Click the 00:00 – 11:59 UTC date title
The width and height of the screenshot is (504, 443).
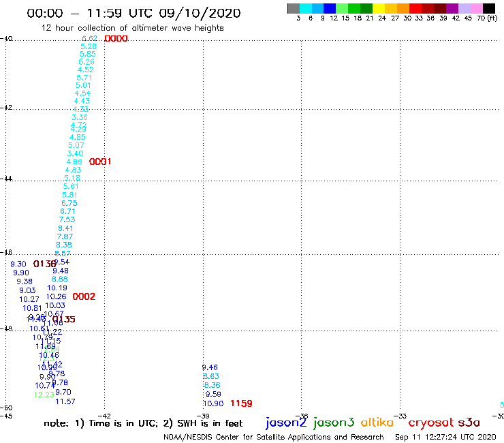(133, 14)
